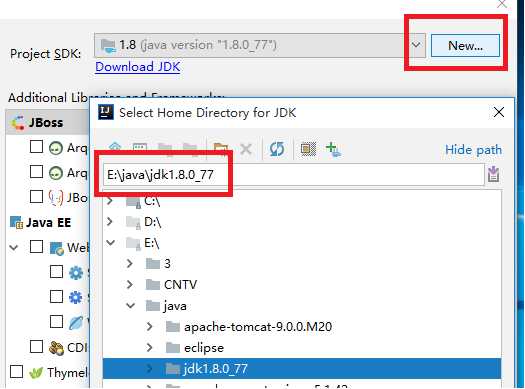Close the Select Home Directory dialog
525x389 pixels.
click(499, 112)
